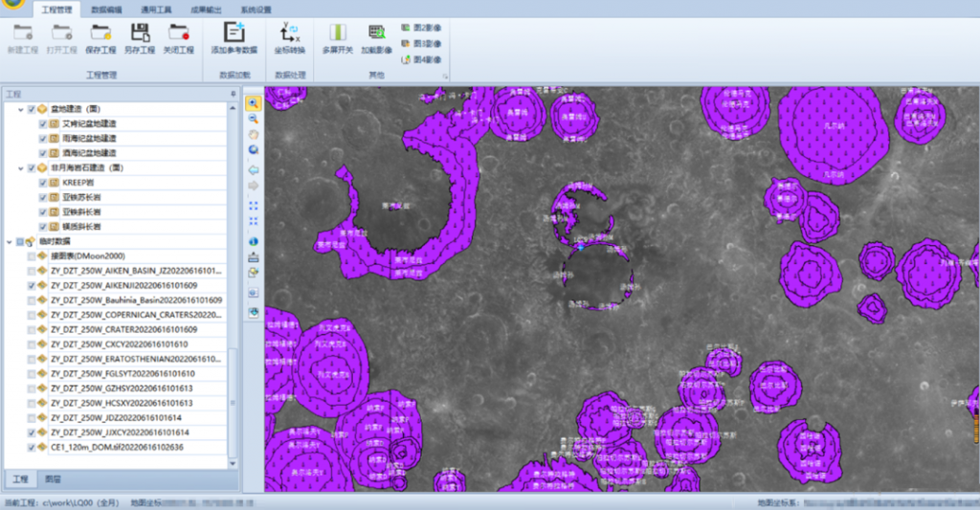Click the bottom map toolbar icon
This screenshot has height=510, width=980.
point(253,313)
